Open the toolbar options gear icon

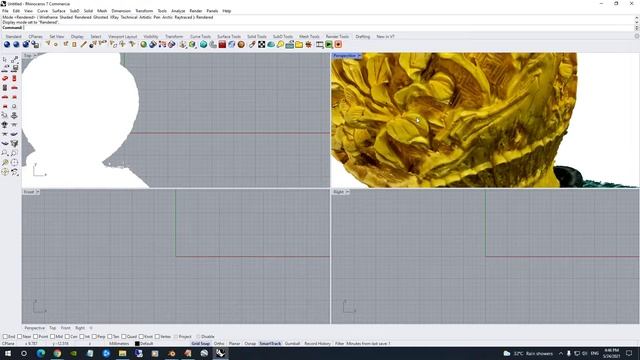pos(636,36)
